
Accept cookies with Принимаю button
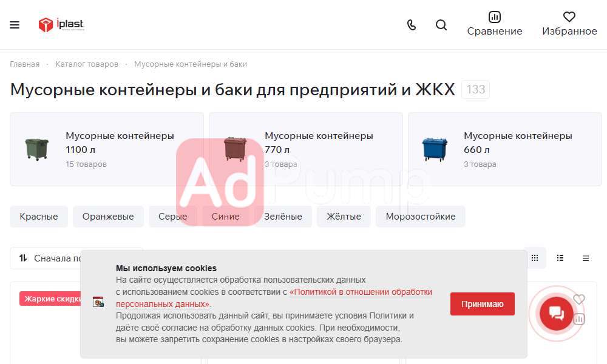coord(483,304)
